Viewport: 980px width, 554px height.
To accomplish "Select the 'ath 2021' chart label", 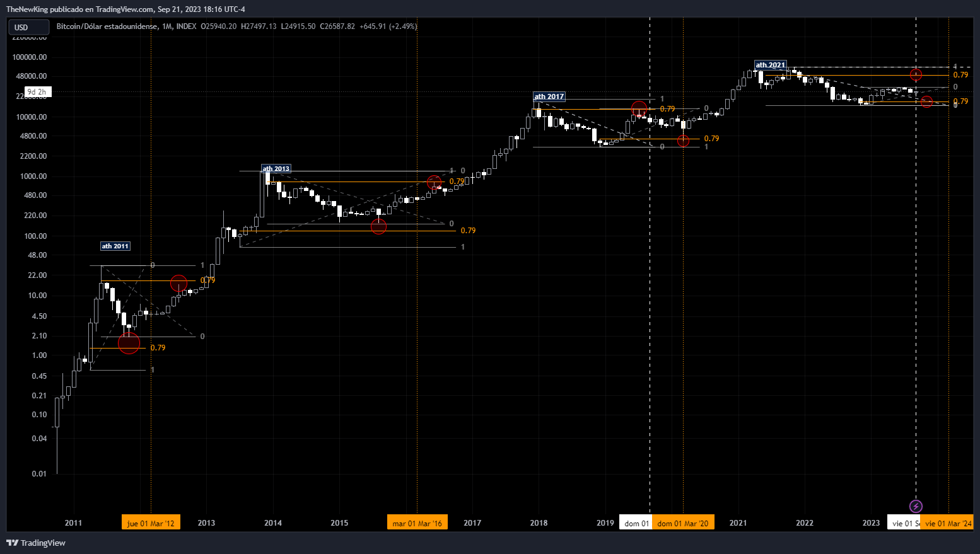I will coord(771,65).
